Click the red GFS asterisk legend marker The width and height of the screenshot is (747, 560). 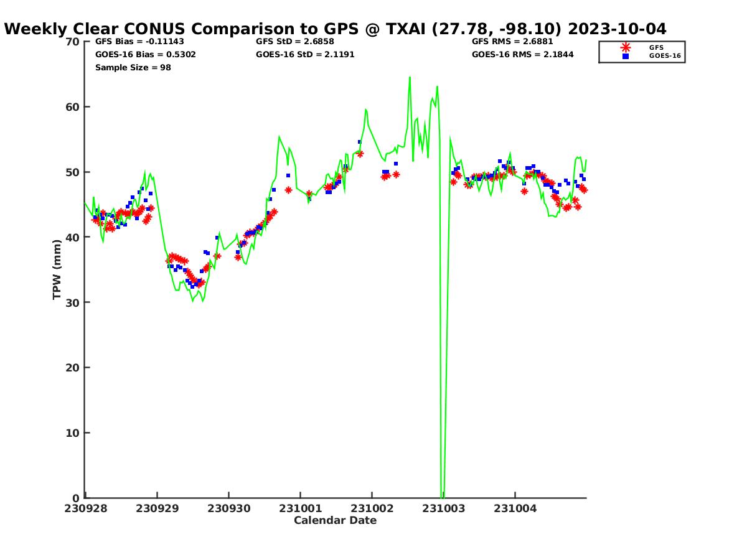coord(626,47)
